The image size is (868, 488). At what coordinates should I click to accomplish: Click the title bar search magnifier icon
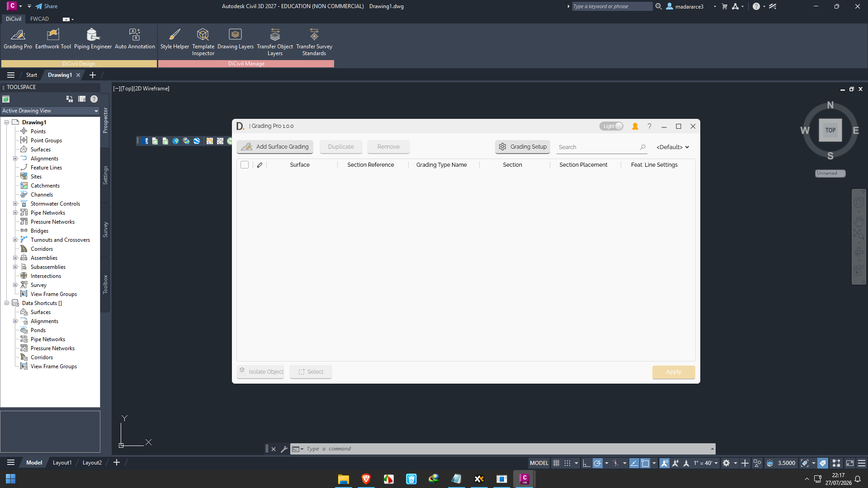pos(659,6)
